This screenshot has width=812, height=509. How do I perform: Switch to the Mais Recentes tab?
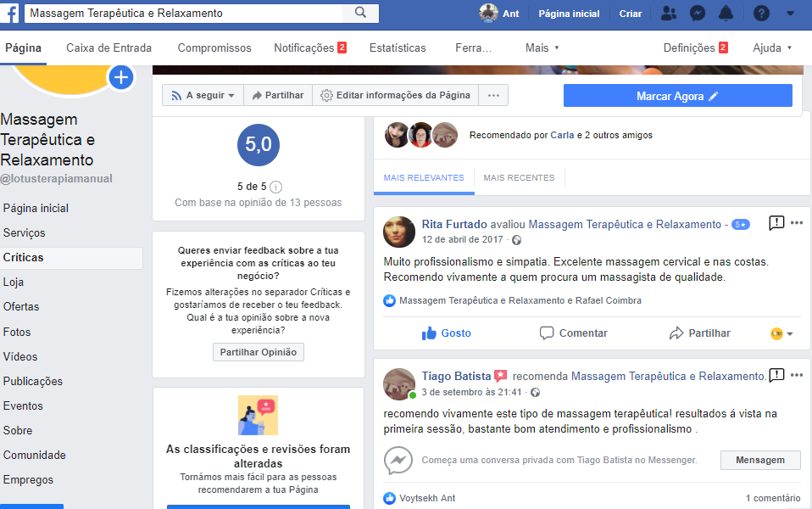519,178
